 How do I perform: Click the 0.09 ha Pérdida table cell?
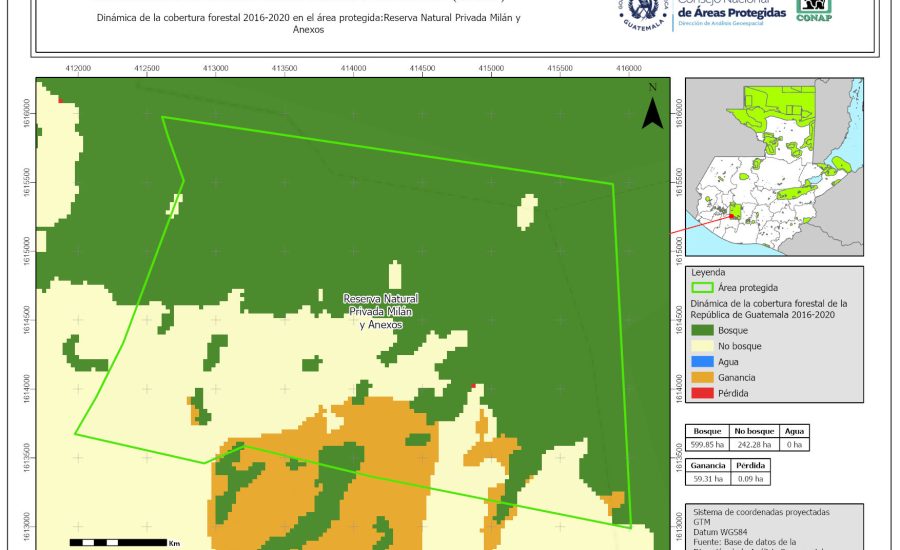pos(751,479)
